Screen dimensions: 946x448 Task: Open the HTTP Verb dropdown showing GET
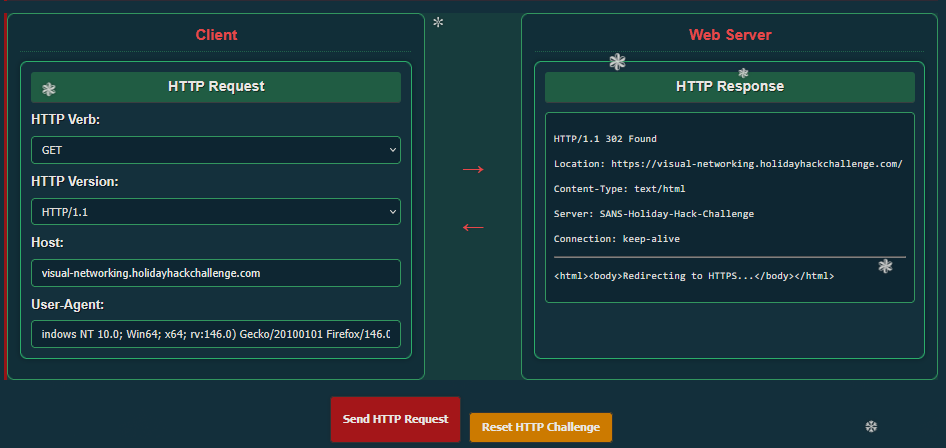tap(216, 150)
